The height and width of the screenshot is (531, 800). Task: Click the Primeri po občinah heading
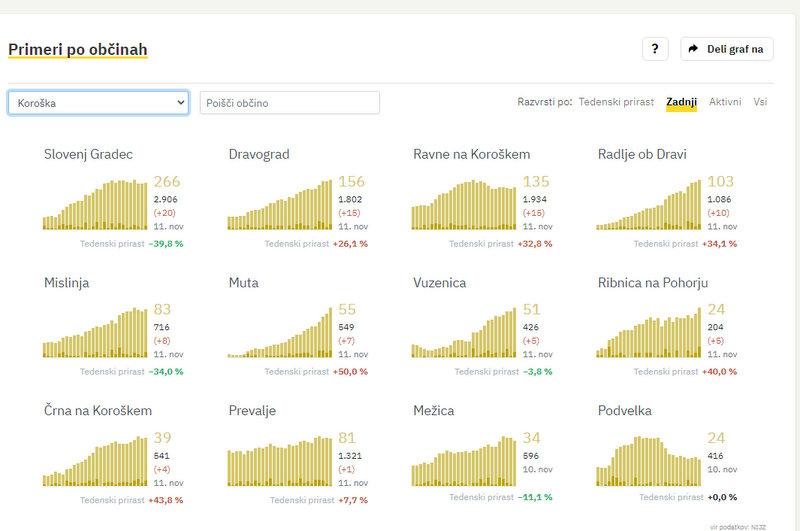[x=77, y=48]
